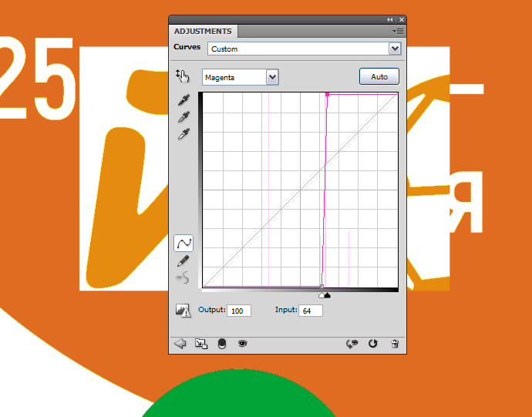Click the Auto button
532x417 pixels.
pos(379,76)
